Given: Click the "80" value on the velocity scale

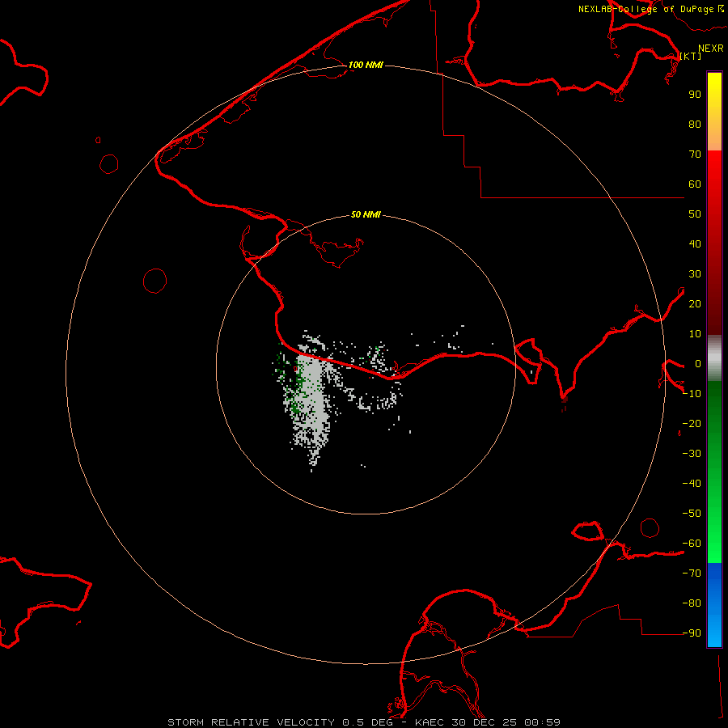Looking at the screenshot, I should [x=695, y=125].
